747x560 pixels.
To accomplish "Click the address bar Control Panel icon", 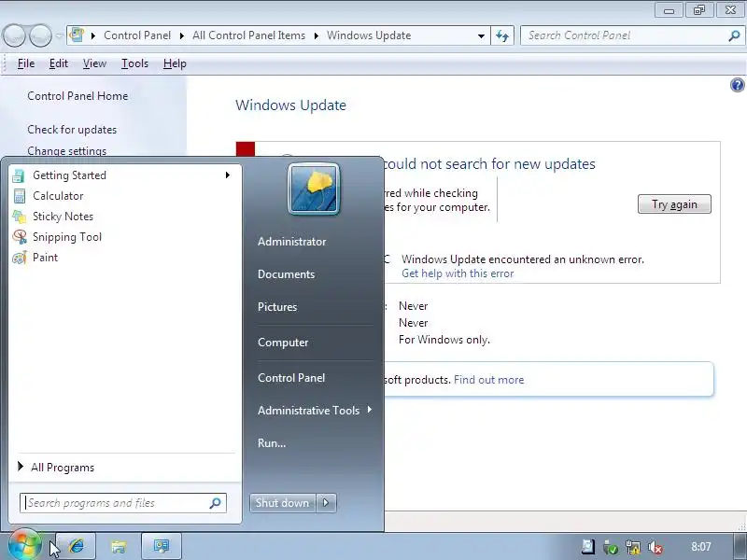I will tap(77, 35).
